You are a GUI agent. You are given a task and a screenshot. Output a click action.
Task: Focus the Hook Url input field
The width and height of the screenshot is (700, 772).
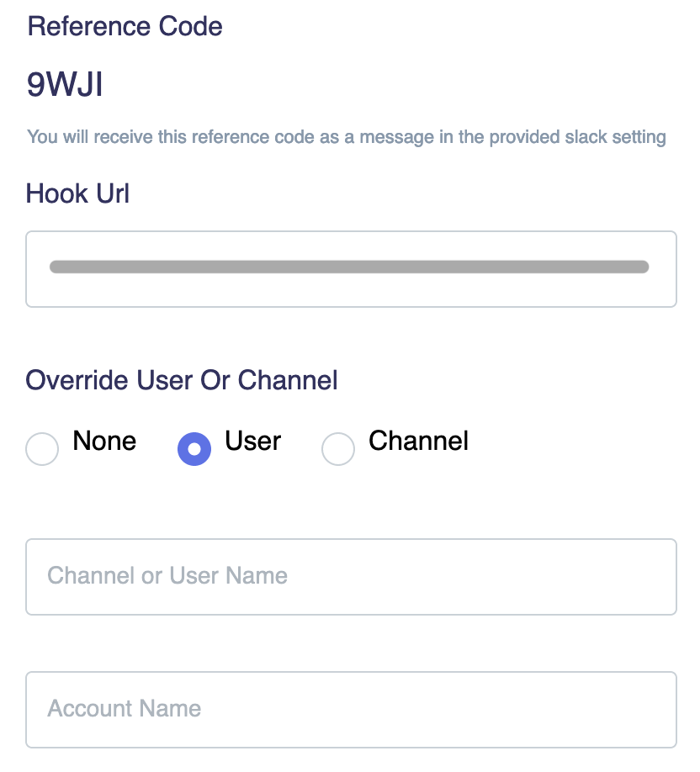(x=351, y=269)
